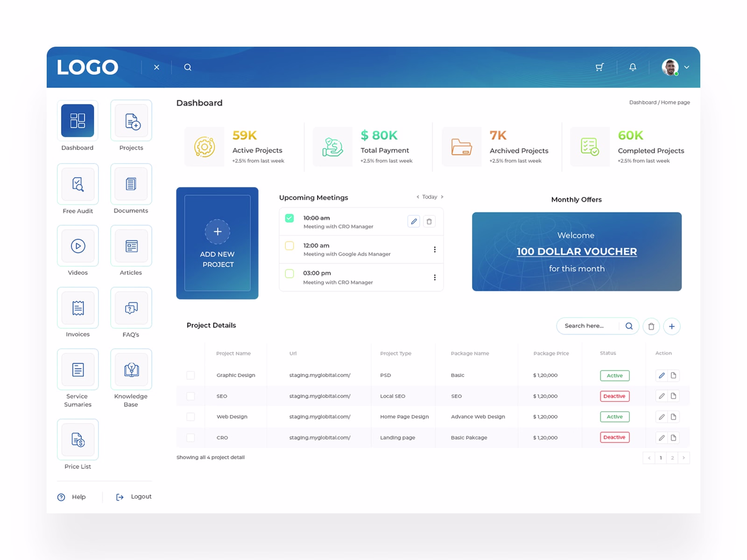
Task: Select the Projects icon in the sidebar
Action: [131, 120]
